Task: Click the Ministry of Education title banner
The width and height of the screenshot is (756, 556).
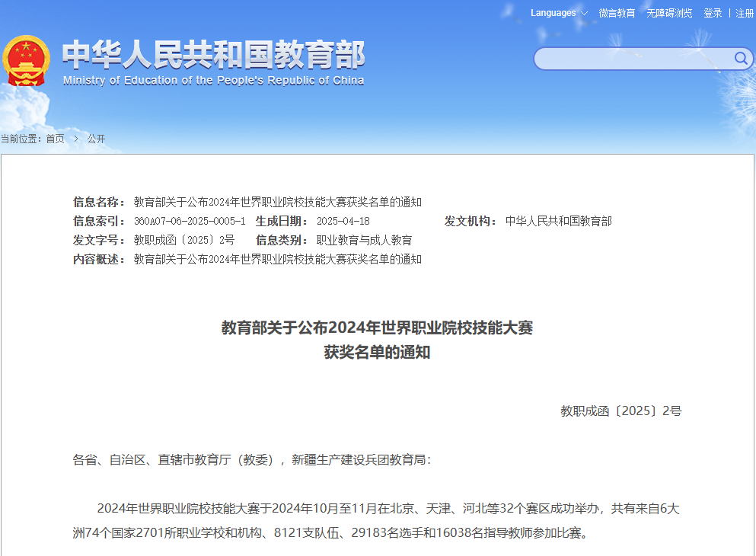Action: 214,62
